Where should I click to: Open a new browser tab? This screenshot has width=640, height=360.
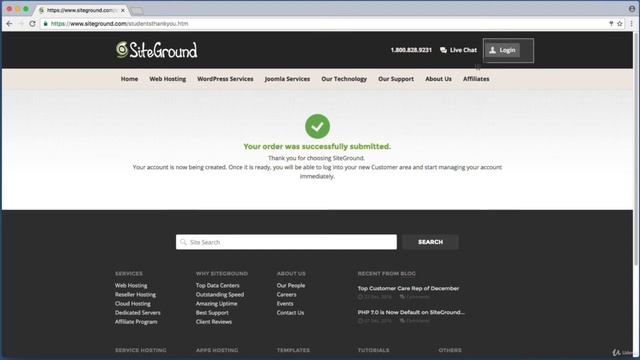[137, 11]
